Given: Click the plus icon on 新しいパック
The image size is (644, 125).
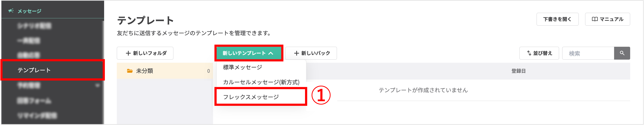Looking at the screenshot, I should click(x=296, y=53).
